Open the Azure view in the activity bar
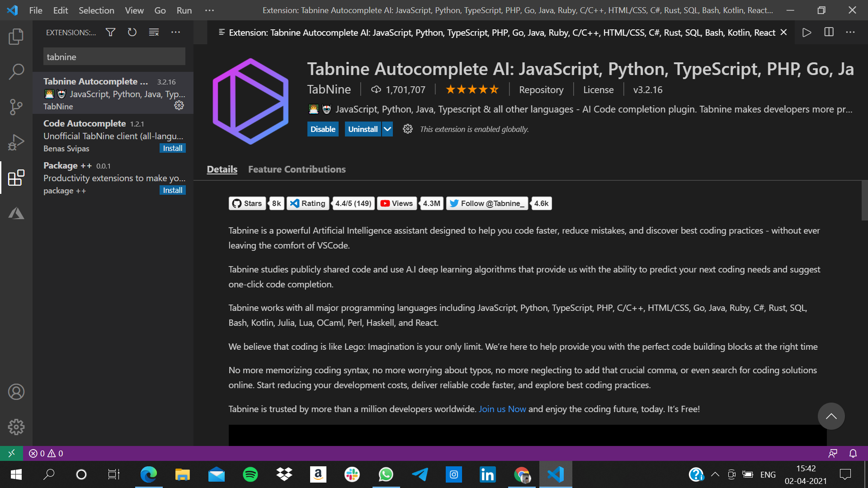This screenshot has width=868, height=488. click(x=16, y=213)
